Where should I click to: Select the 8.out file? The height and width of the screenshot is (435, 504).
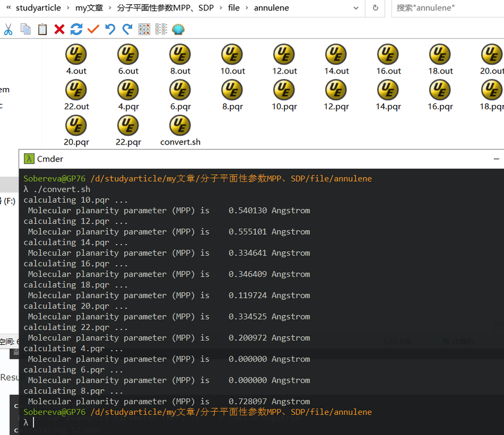click(x=181, y=60)
